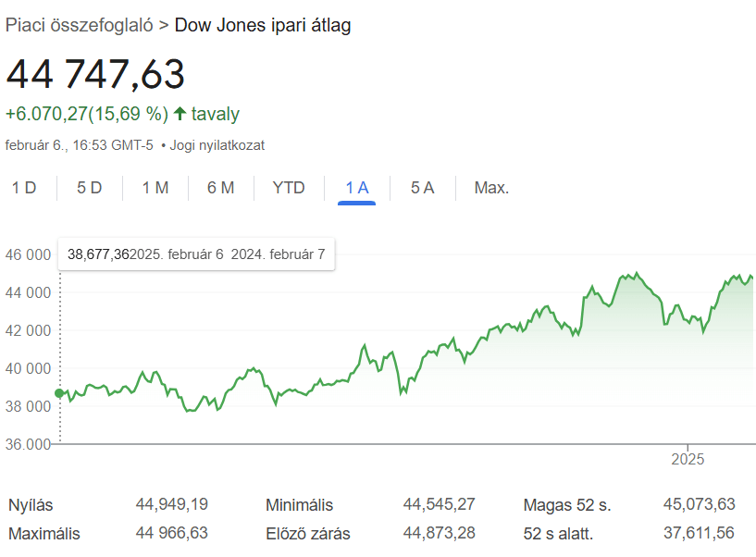Image resolution: width=756 pixels, height=557 pixels.
Task: Click the Előző zárás value
Action: click(440, 534)
